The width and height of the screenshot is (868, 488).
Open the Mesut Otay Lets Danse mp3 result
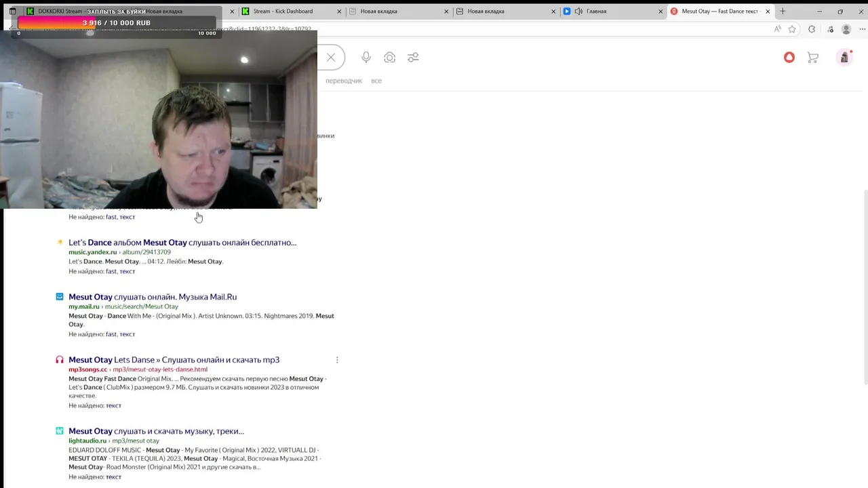174,359
